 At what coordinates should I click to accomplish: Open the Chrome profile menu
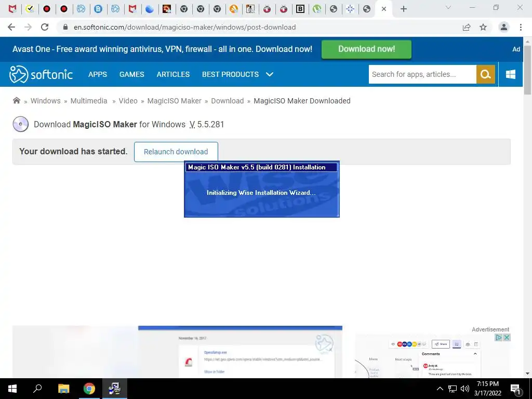(504, 27)
